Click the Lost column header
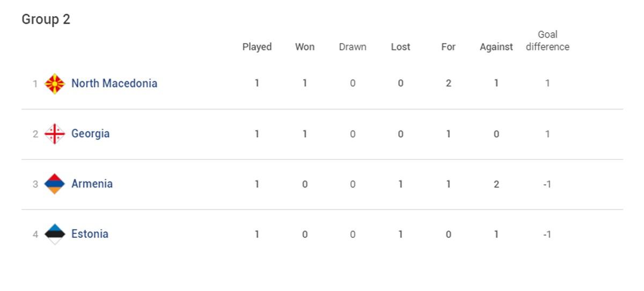The width and height of the screenshot is (644, 291). 400,47
